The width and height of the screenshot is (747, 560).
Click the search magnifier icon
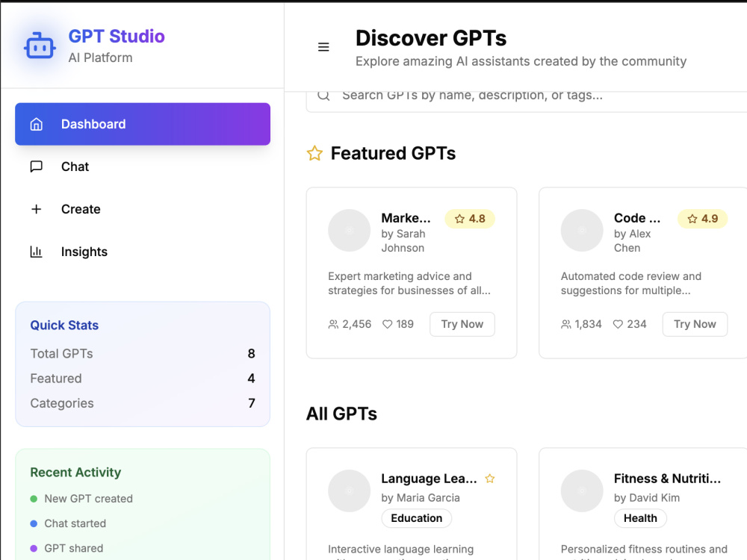point(323,96)
